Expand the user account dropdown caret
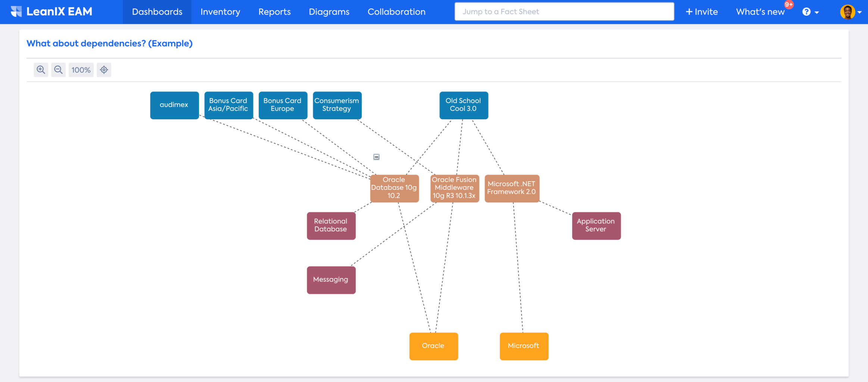The image size is (868, 382). (859, 12)
